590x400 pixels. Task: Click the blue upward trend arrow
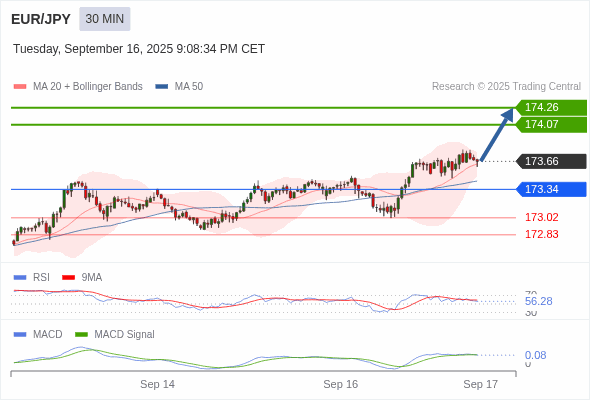pyautogui.click(x=497, y=135)
